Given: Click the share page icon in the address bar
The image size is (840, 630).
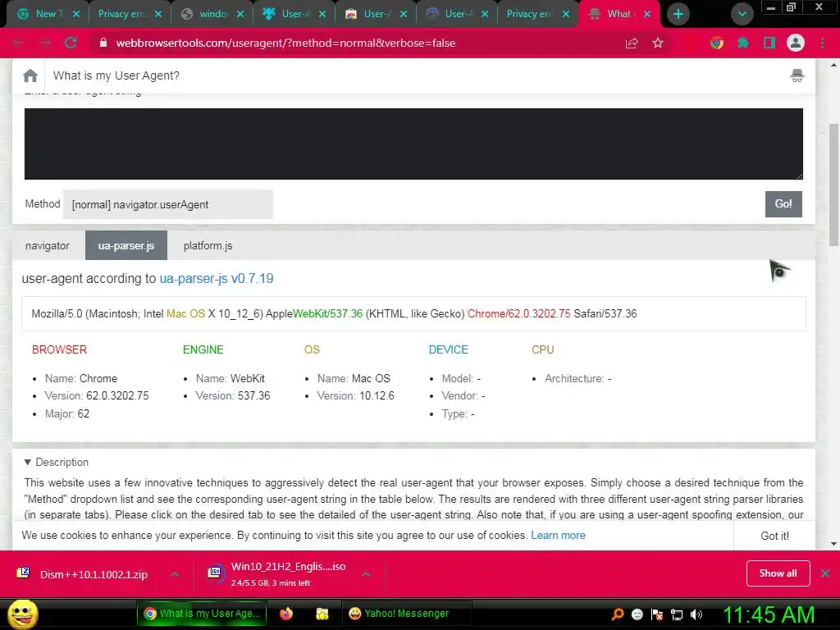Looking at the screenshot, I should [632, 43].
